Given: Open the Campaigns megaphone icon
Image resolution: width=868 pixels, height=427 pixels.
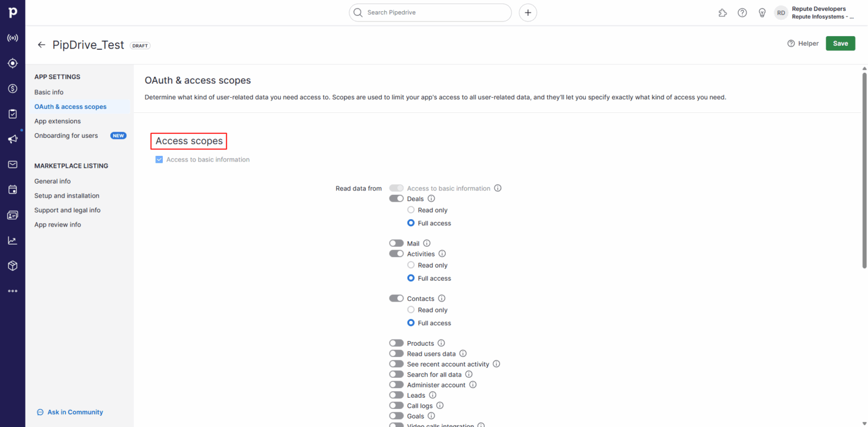Looking at the screenshot, I should click(12, 139).
